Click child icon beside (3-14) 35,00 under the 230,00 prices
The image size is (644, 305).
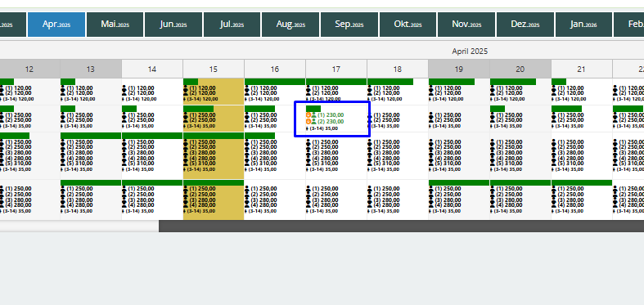click(x=308, y=128)
